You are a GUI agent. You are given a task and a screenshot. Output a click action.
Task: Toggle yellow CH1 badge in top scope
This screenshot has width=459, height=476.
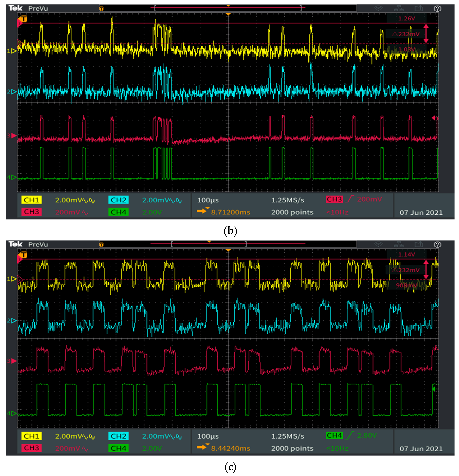pyautogui.click(x=31, y=200)
